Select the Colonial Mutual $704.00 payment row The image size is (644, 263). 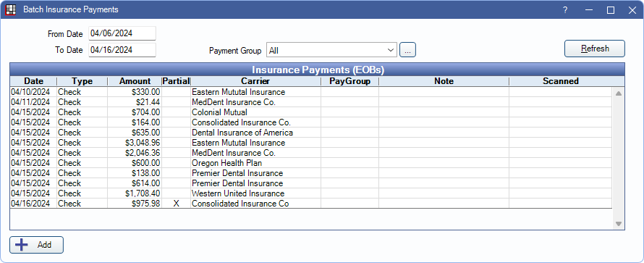(311, 112)
